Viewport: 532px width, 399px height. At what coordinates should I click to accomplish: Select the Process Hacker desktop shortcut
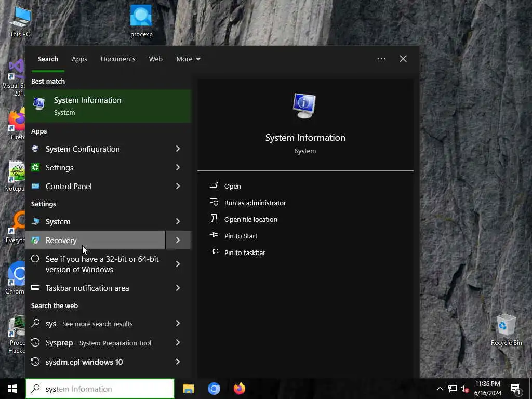coord(16,334)
